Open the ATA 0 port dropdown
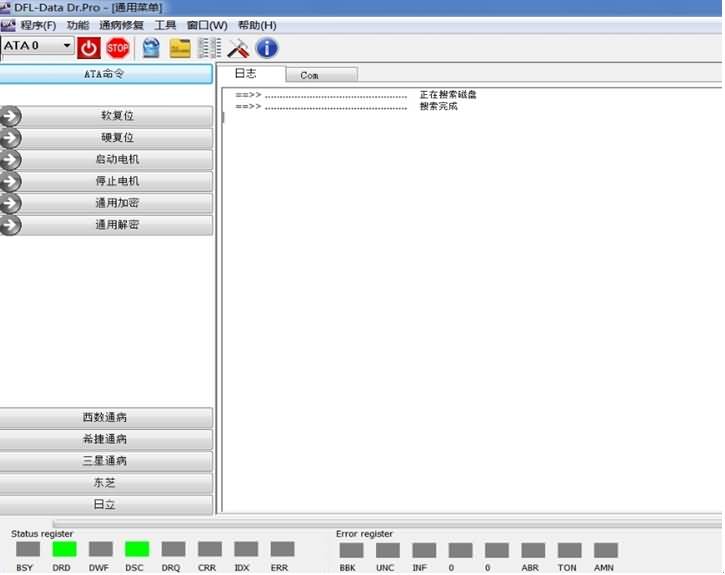Viewport: 725px width, 575px height. click(67, 46)
